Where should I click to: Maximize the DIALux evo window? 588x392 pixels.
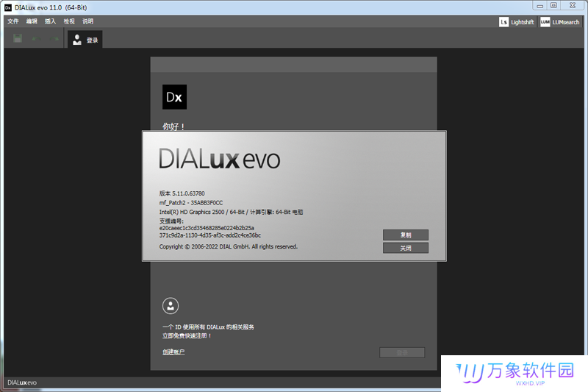point(553,6)
